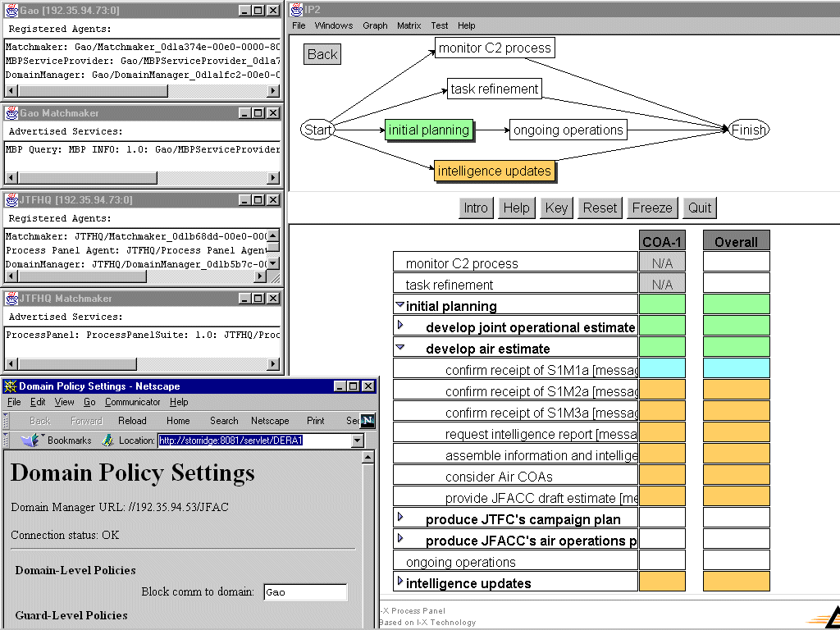This screenshot has height=630, width=840.
Task: Click the Netscape N logo throbber
Action: (367, 421)
